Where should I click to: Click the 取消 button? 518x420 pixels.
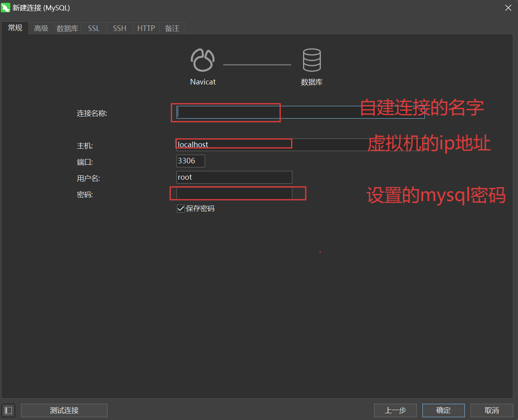click(492, 410)
